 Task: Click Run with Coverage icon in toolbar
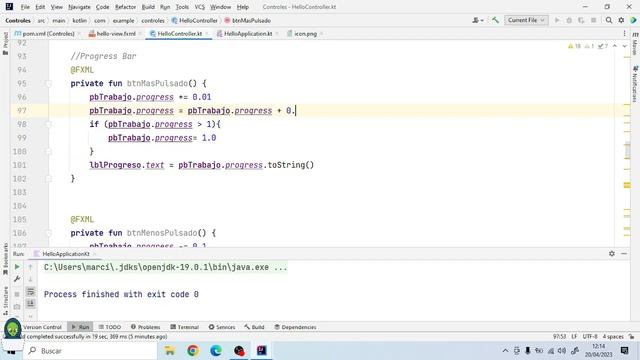(x=581, y=20)
